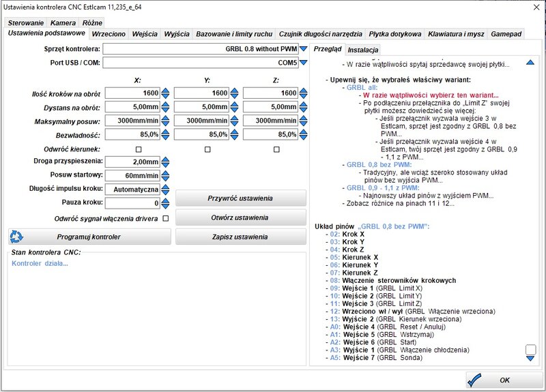This screenshot has width=546, height=392.
Task: Open Bazowanie i limity ruchu tab
Action: 234,33
